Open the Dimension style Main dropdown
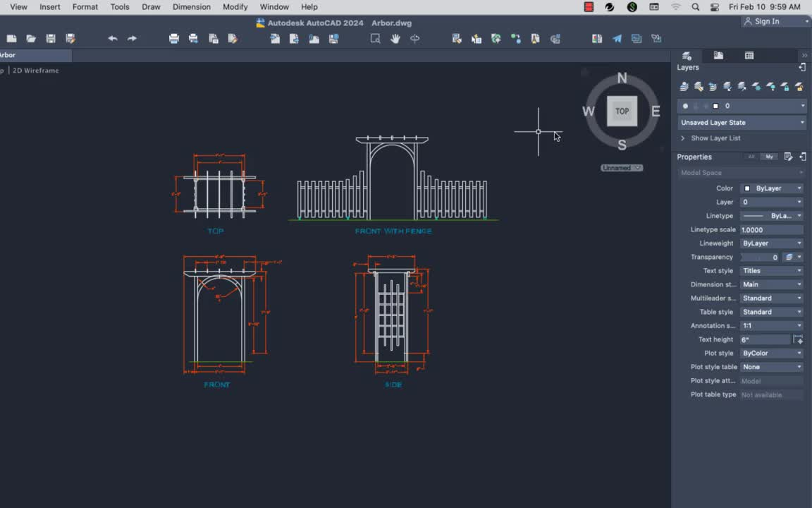The width and height of the screenshot is (812, 508). tap(772, 284)
